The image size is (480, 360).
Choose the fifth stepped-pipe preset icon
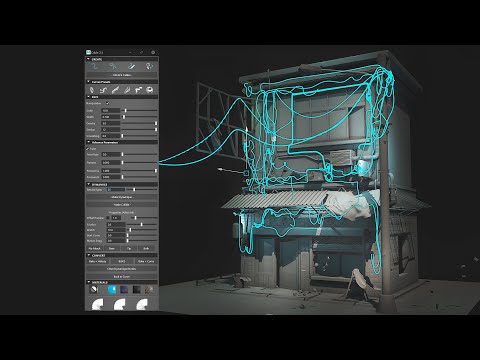pyautogui.click(x=138, y=90)
